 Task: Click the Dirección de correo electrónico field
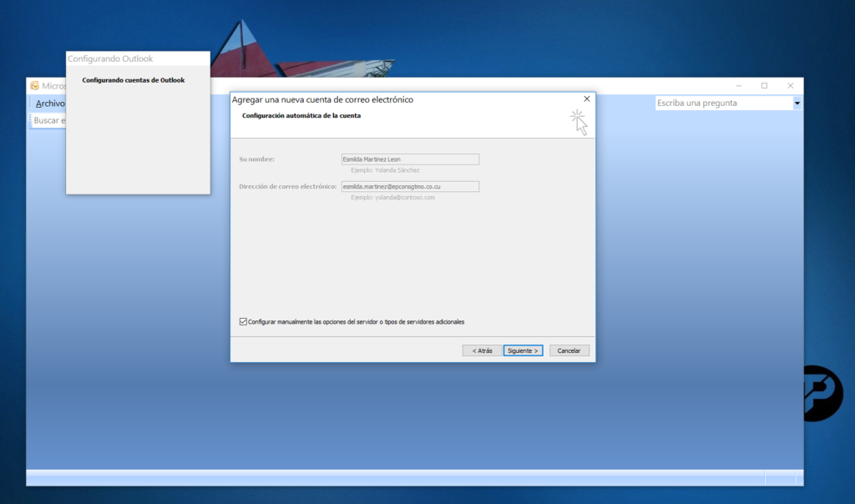(410, 187)
